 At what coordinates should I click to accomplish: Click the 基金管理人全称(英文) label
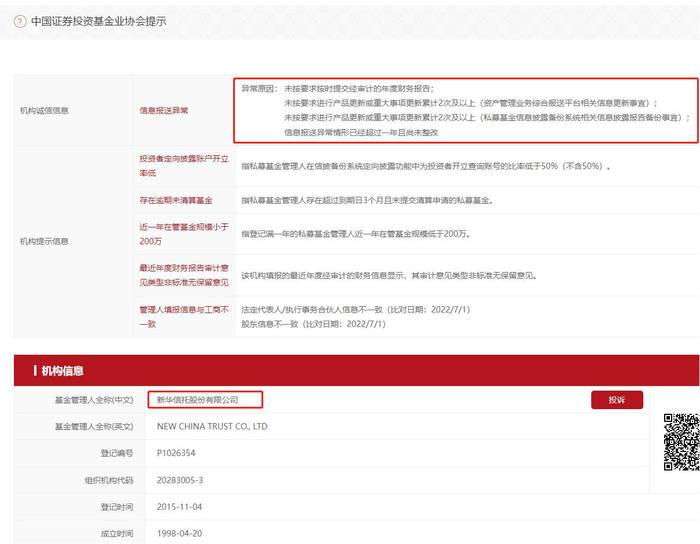click(94, 426)
